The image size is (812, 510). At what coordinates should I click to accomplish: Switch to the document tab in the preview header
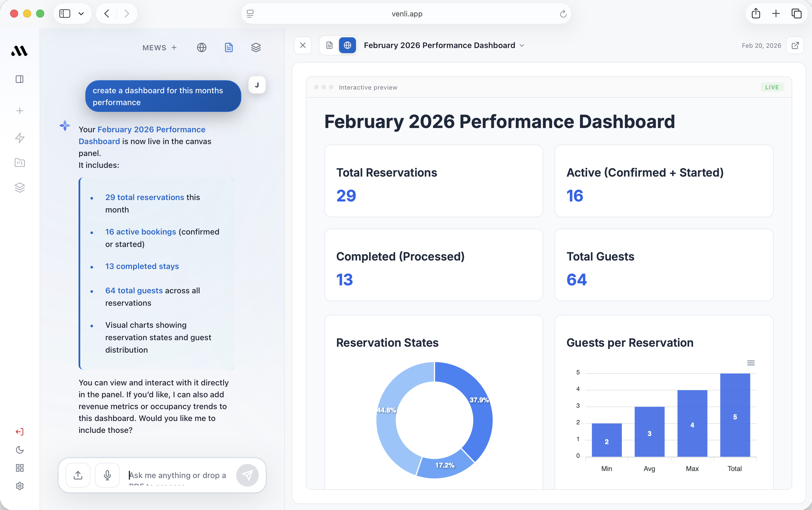click(329, 45)
